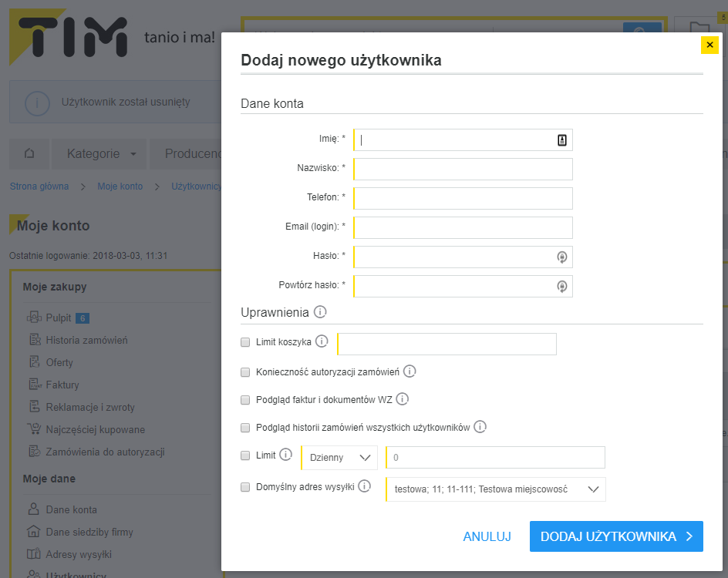This screenshot has height=578, width=728.
Task: Click the Historia zamówień icon in the sidebar
Action: pos(35,340)
